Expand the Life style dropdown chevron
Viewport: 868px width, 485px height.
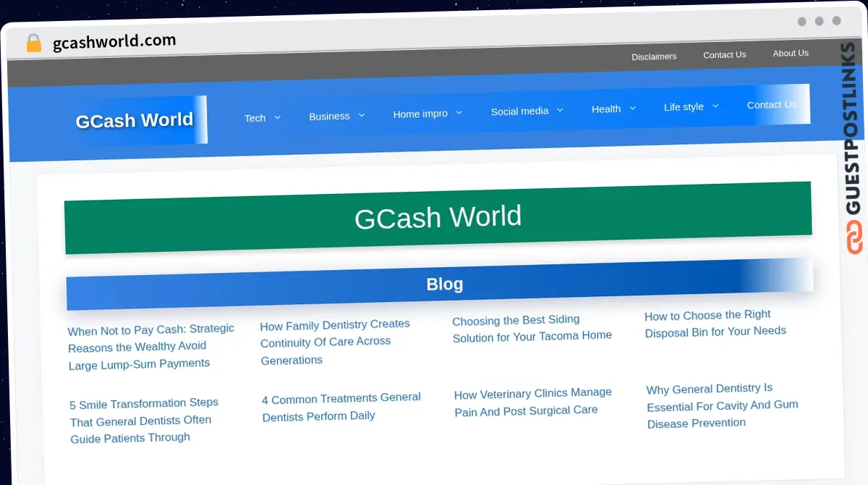(x=715, y=106)
